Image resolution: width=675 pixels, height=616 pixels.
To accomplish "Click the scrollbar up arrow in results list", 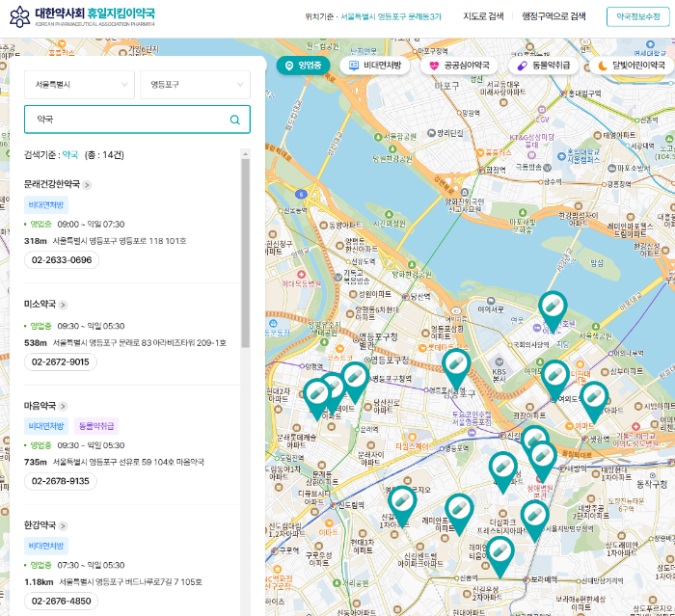I will tap(245, 153).
